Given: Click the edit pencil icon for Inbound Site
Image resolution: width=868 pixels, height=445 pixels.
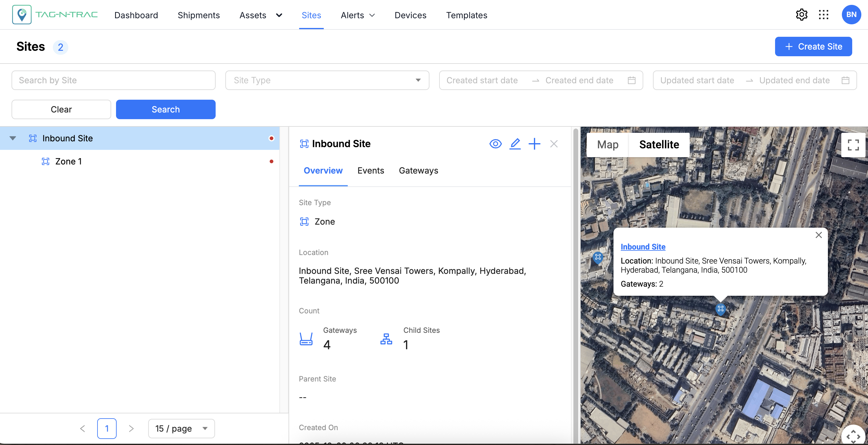Looking at the screenshot, I should tap(514, 144).
